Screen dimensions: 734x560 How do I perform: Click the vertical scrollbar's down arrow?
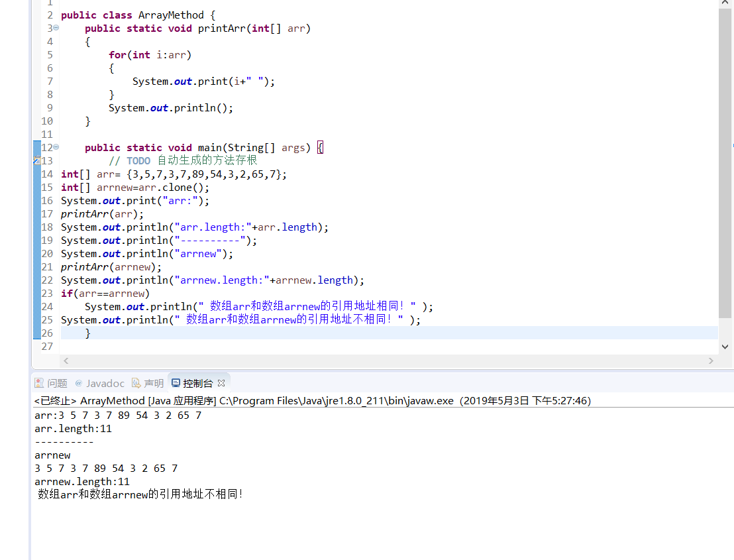725,346
